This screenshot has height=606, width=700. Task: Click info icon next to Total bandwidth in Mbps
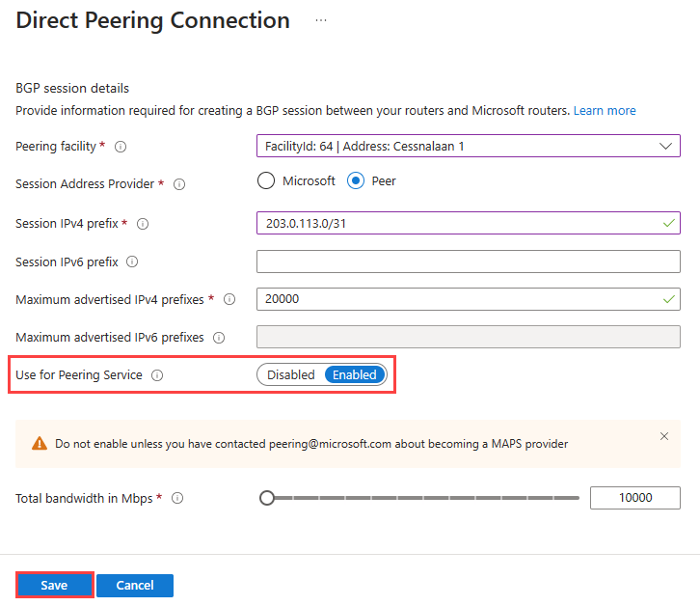pos(177,498)
